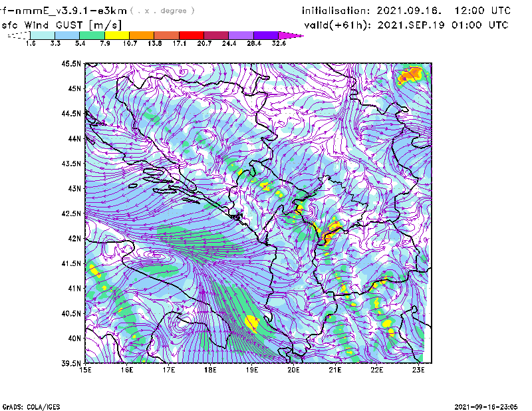Click the 45N latitude label

tap(74, 88)
